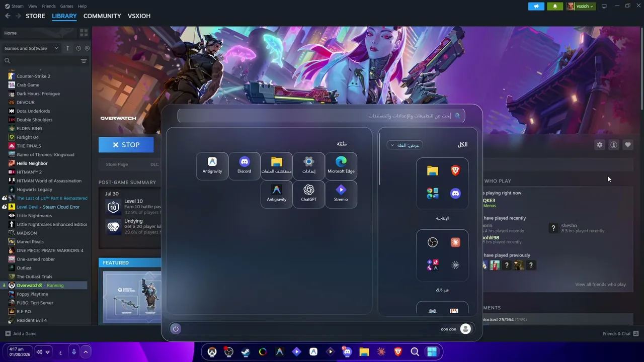Select Overwatch - Running in the library list
644x362 pixels.
[x=45, y=286]
